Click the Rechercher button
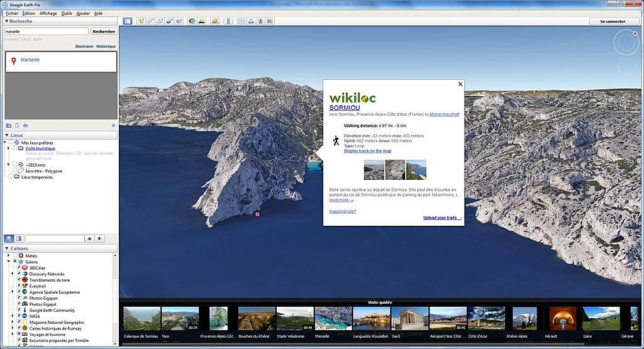The height and width of the screenshot is (349, 644). tap(104, 31)
